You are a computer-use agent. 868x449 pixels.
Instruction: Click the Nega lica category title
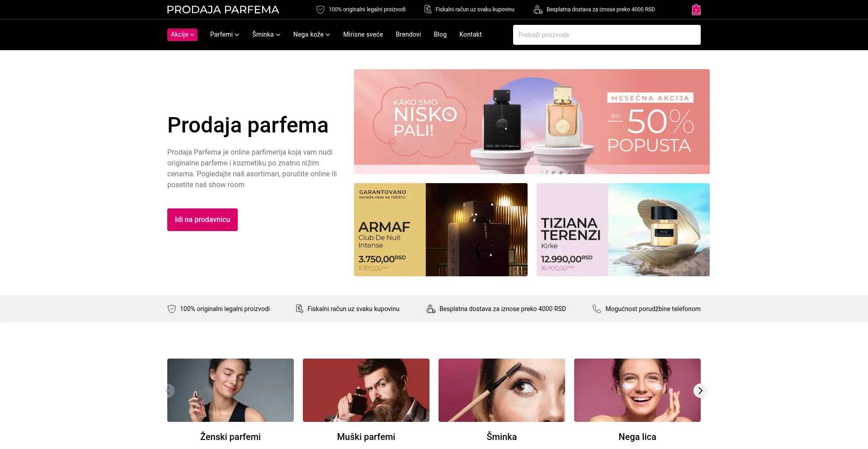(637, 437)
